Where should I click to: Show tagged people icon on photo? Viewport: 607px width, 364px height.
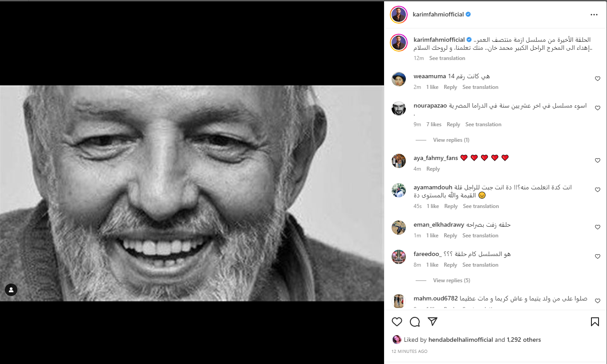(11, 290)
